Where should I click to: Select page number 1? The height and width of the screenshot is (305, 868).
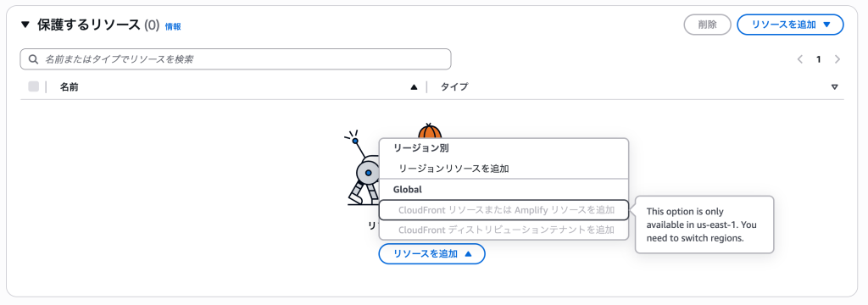click(818, 59)
